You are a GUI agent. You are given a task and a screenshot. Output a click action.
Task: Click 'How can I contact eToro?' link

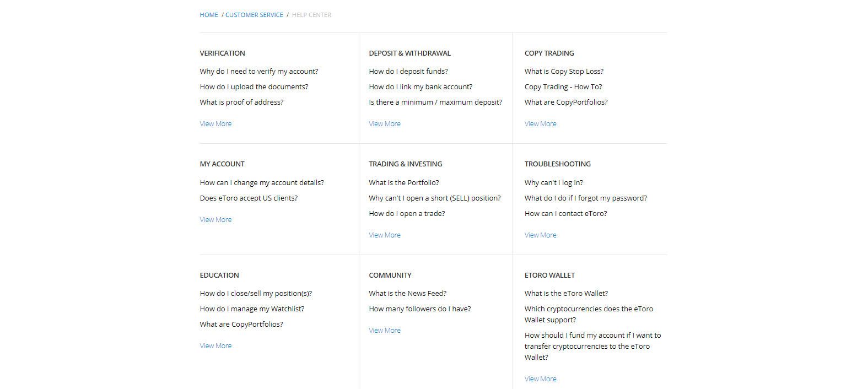click(x=565, y=214)
